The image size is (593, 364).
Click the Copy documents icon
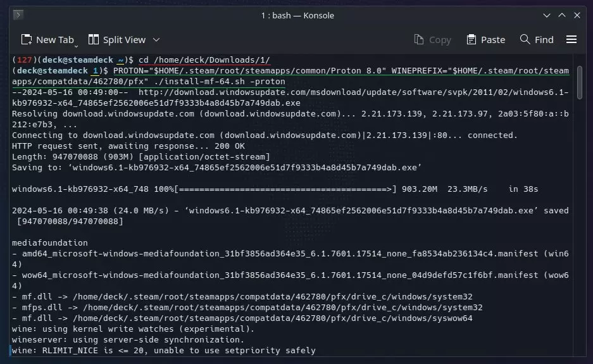tap(419, 40)
